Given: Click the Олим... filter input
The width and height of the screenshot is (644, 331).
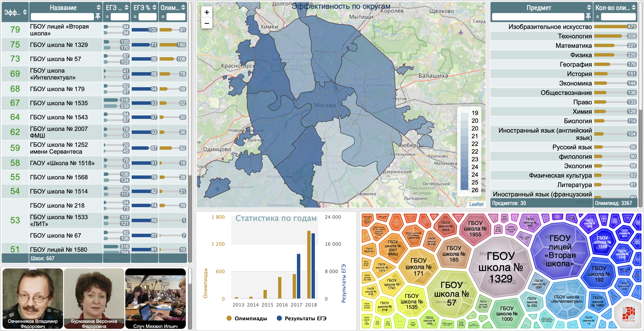Looking at the screenshot, I should click(176, 17).
